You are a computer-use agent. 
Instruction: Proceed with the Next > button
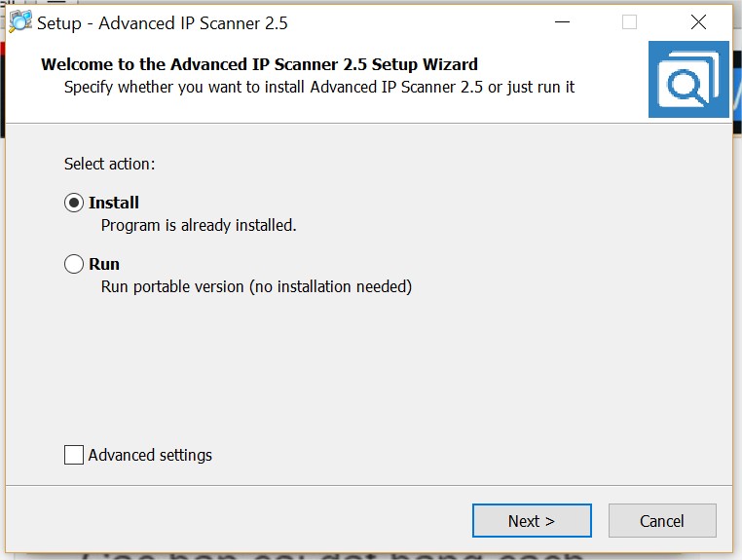532,521
